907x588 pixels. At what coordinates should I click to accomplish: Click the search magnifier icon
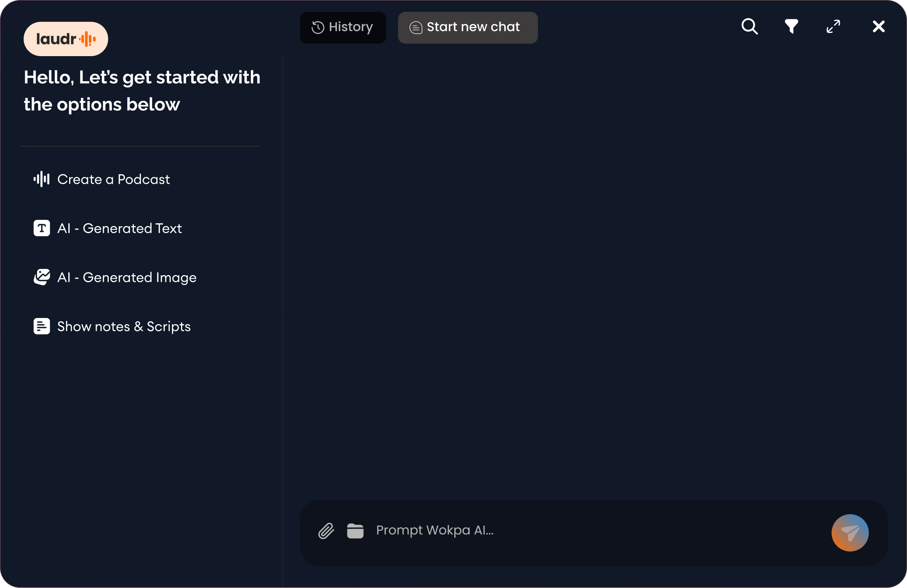click(x=749, y=27)
